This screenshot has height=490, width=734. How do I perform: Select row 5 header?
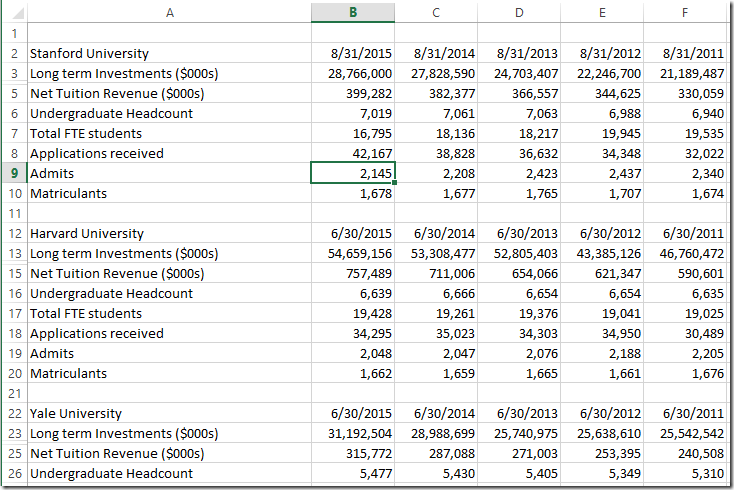click(x=15, y=94)
